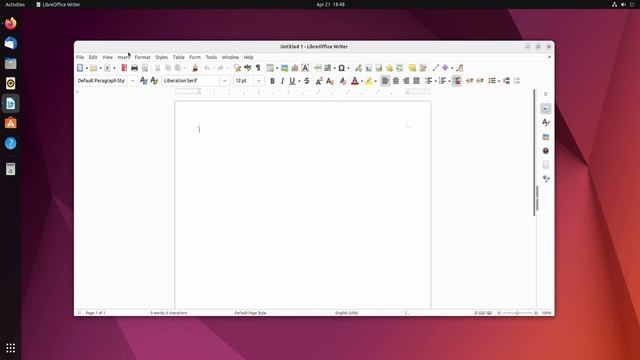Click the Decrease Indent icon

click(480, 81)
